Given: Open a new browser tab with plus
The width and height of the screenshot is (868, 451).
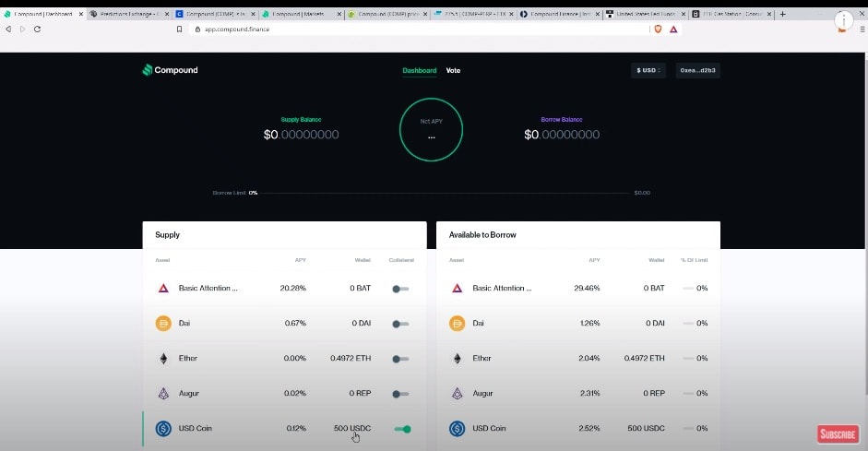Looking at the screenshot, I should coord(783,14).
